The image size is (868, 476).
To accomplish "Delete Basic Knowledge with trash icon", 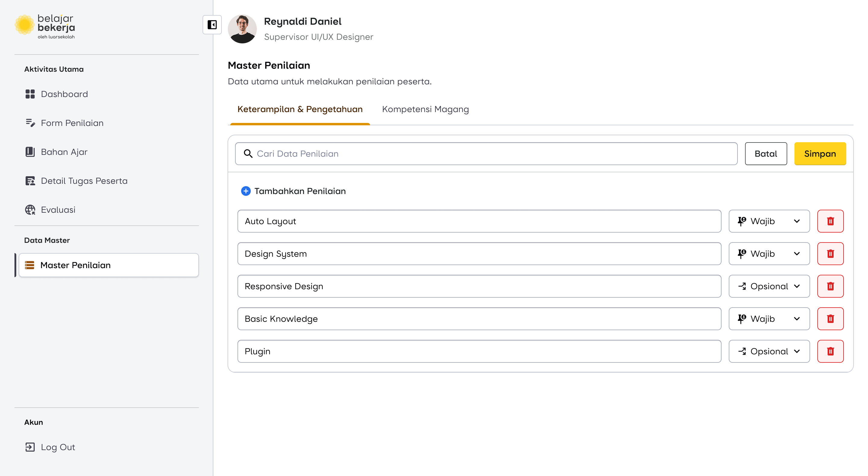I will pos(830,319).
